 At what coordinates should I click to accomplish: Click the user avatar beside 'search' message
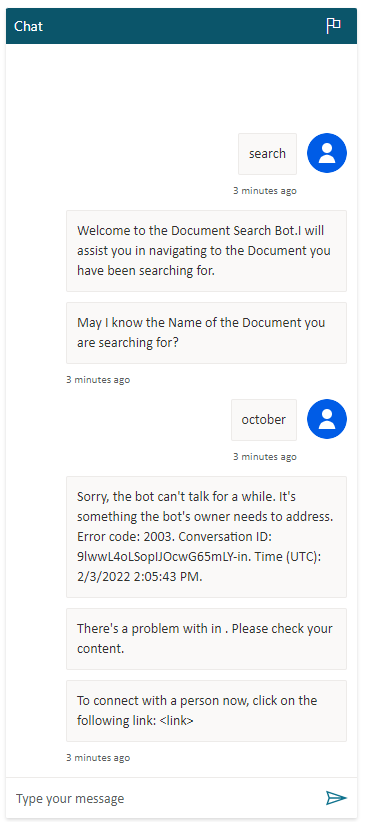coord(327,153)
